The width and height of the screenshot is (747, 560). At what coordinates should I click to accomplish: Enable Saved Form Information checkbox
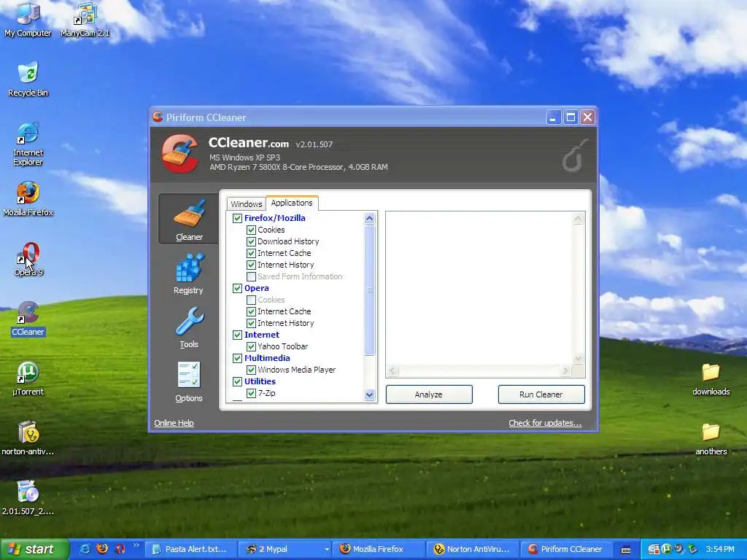[x=251, y=276]
